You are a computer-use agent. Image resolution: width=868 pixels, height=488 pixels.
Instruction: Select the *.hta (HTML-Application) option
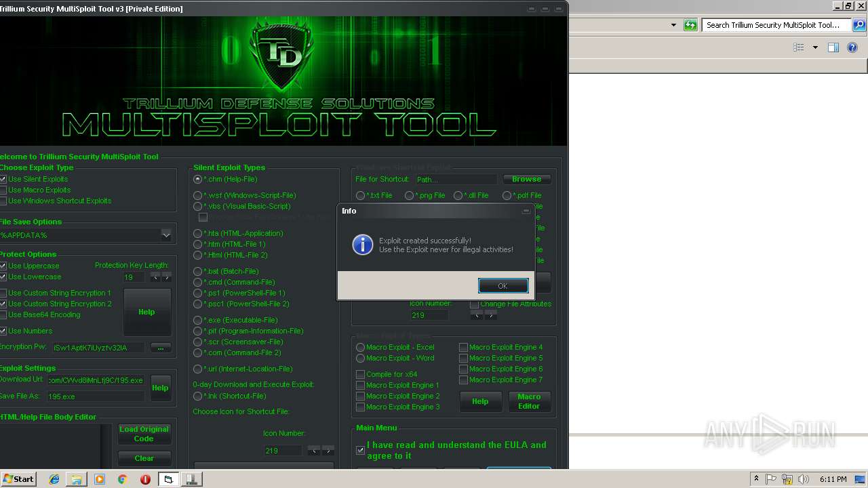pyautogui.click(x=198, y=233)
